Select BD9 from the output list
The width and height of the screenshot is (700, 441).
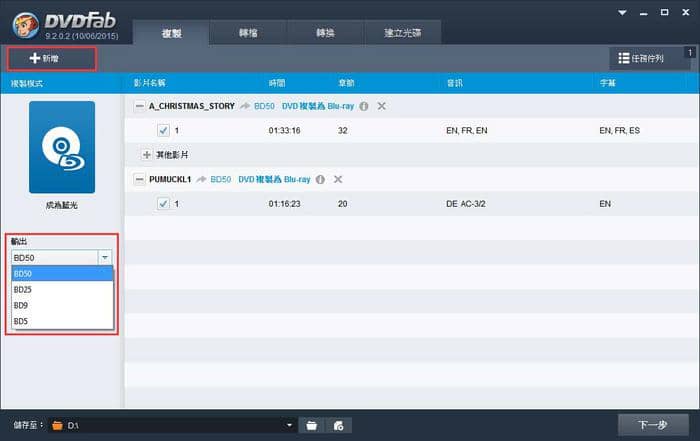(x=62, y=305)
